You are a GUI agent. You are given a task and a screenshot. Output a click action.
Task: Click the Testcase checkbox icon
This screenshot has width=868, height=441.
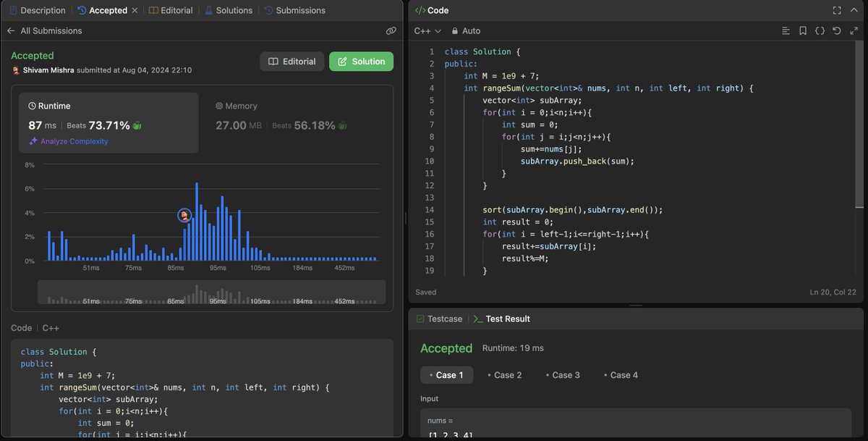(x=420, y=319)
